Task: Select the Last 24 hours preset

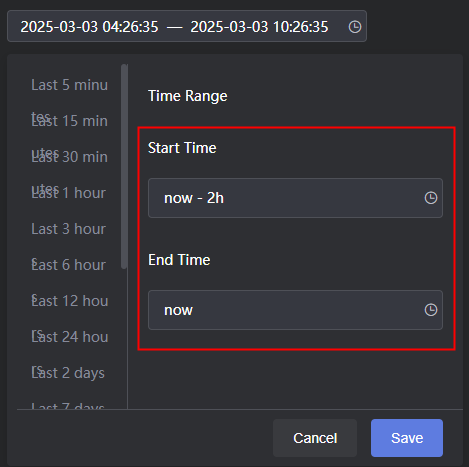Action: (69, 337)
